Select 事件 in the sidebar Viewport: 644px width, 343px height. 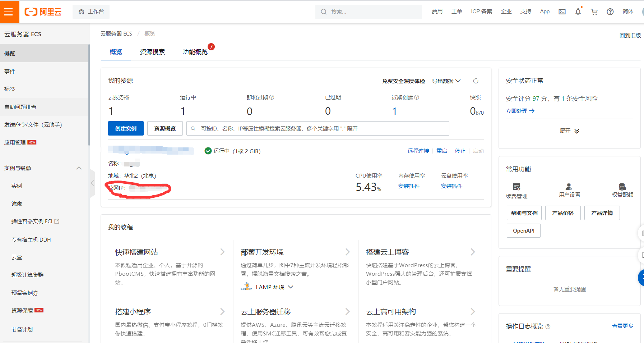pyautogui.click(x=45, y=71)
